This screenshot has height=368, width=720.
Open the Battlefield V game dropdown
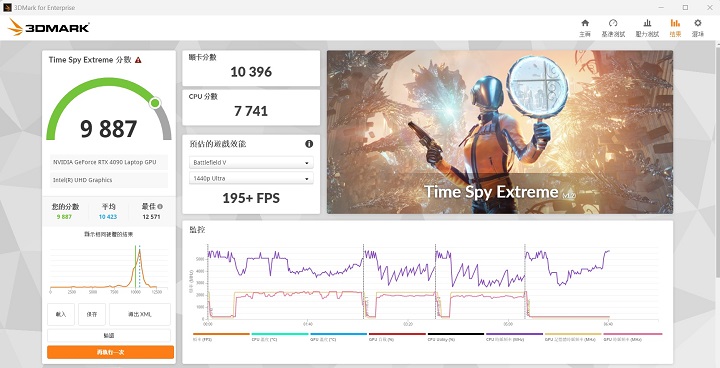click(251, 163)
